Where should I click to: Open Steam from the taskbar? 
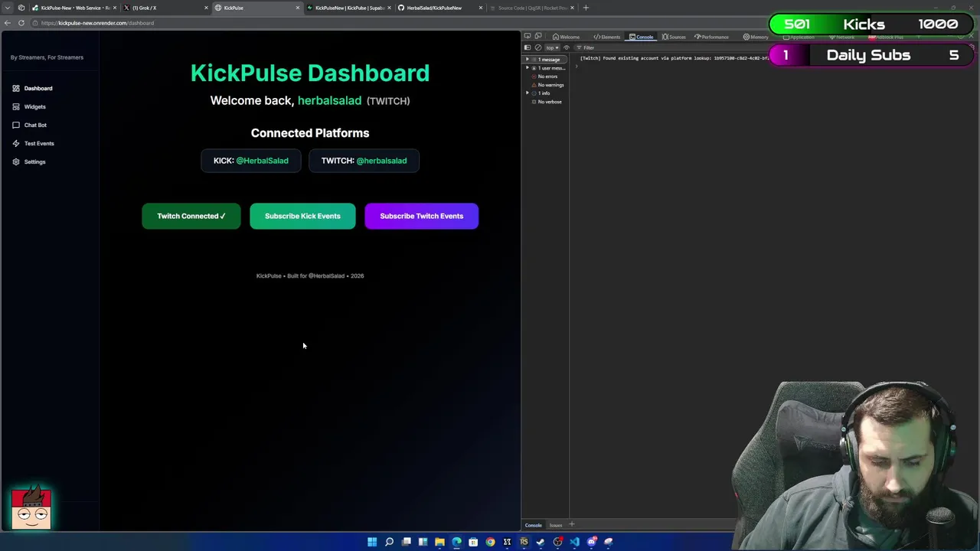tap(541, 542)
